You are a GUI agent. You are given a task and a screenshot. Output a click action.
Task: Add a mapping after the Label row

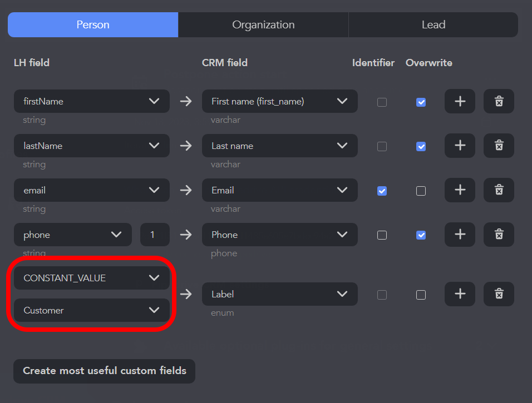[460, 294]
